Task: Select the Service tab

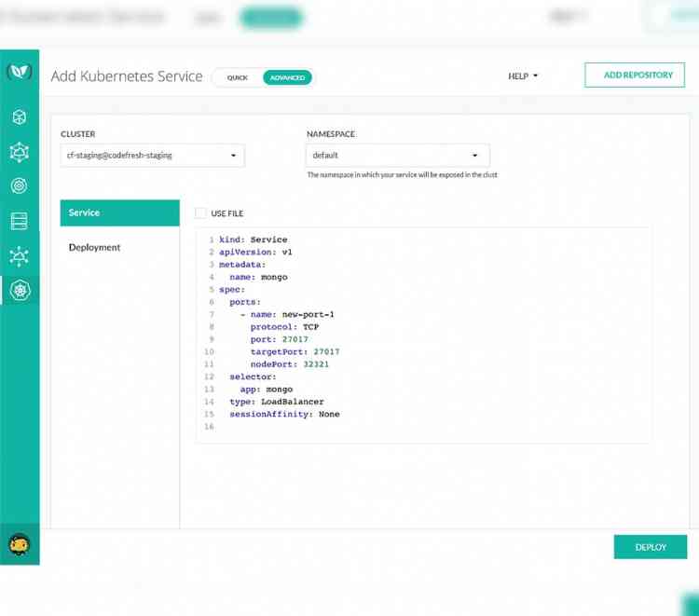Action: click(120, 213)
